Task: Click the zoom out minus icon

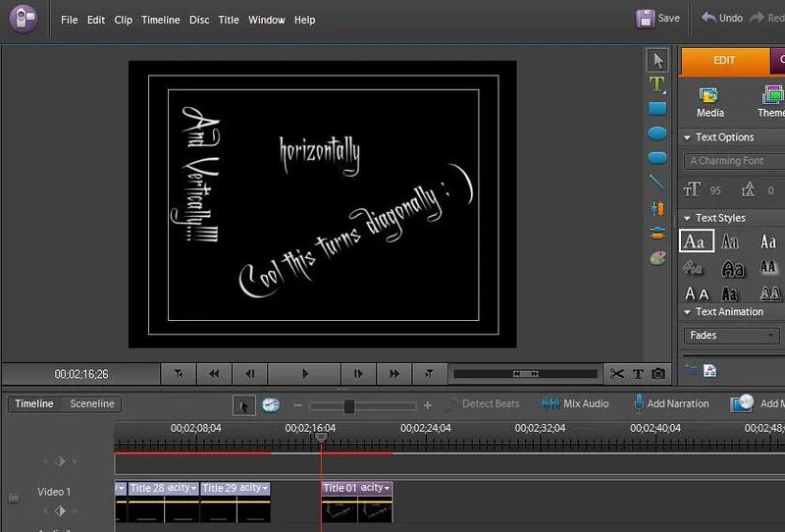Action: [298, 405]
